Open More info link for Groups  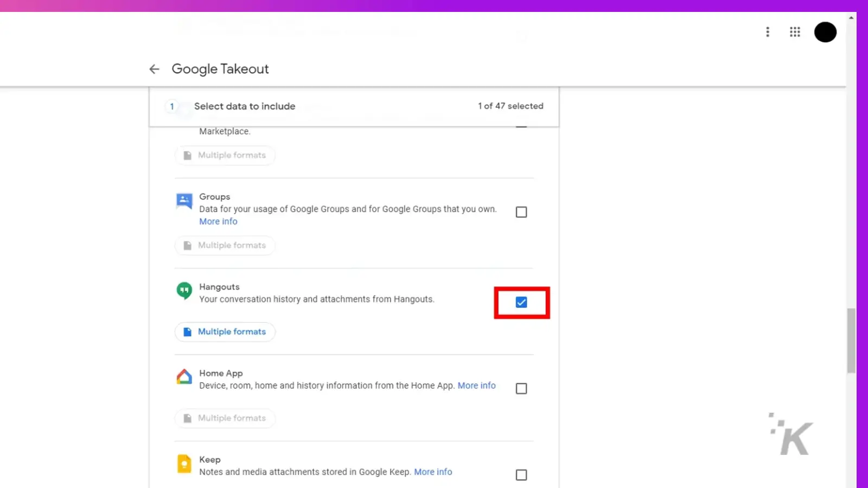218,221
